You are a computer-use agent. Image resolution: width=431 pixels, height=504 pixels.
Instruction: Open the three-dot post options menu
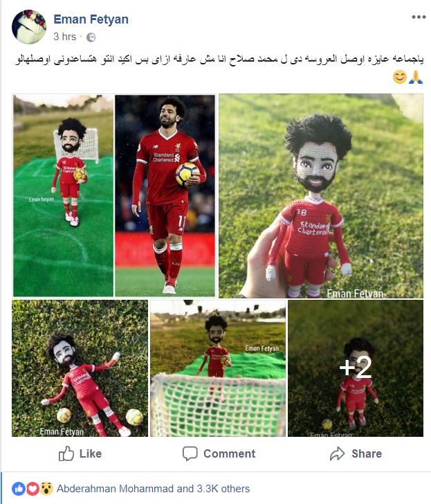(x=419, y=17)
